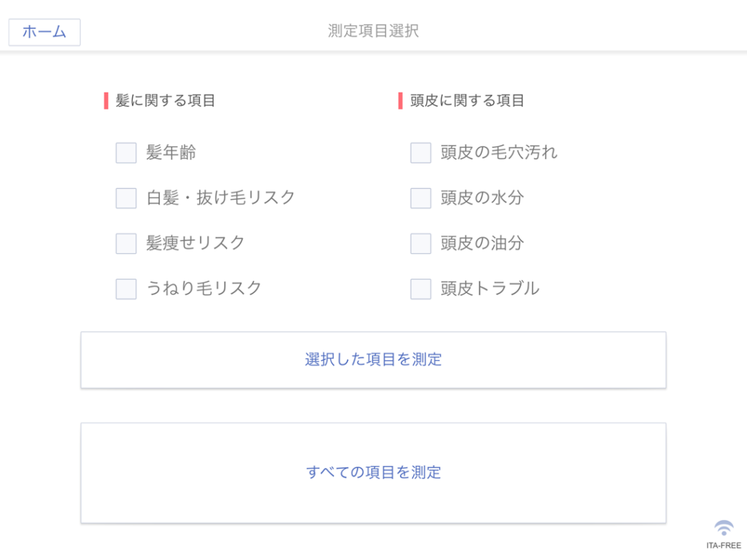Click the red bar beside 髪に関する項目
747x560 pixels.
[x=107, y=101]
